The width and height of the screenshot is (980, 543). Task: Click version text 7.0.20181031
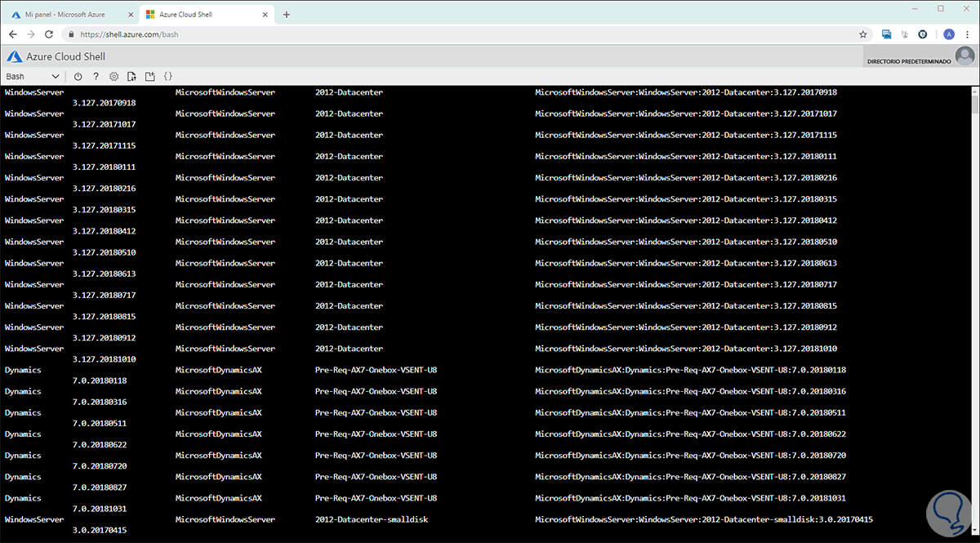coord(99,509)
